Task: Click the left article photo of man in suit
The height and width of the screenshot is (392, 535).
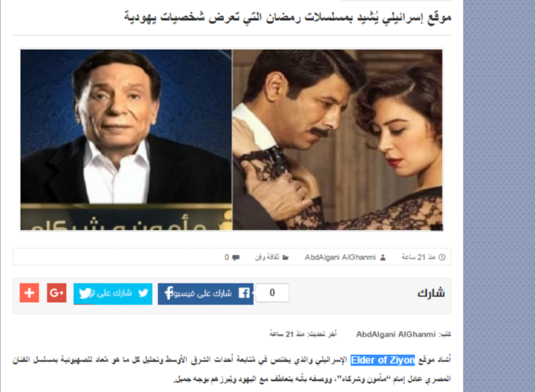Action: 126,140
